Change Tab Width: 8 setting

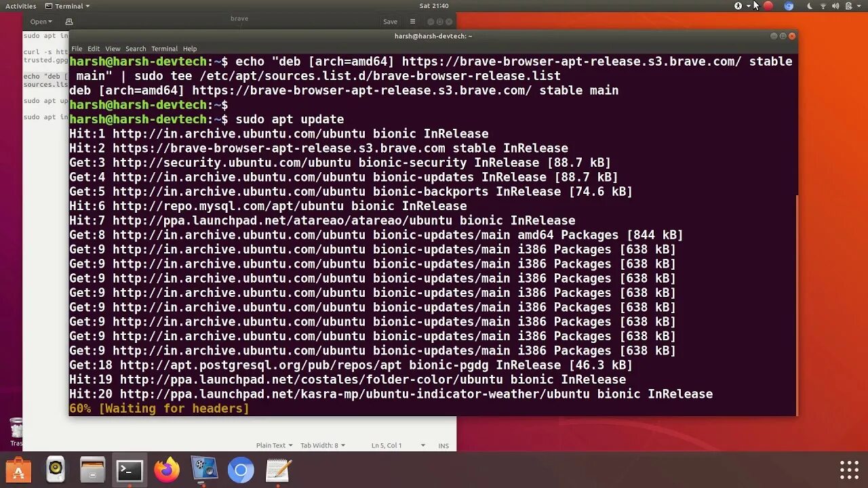323,445
